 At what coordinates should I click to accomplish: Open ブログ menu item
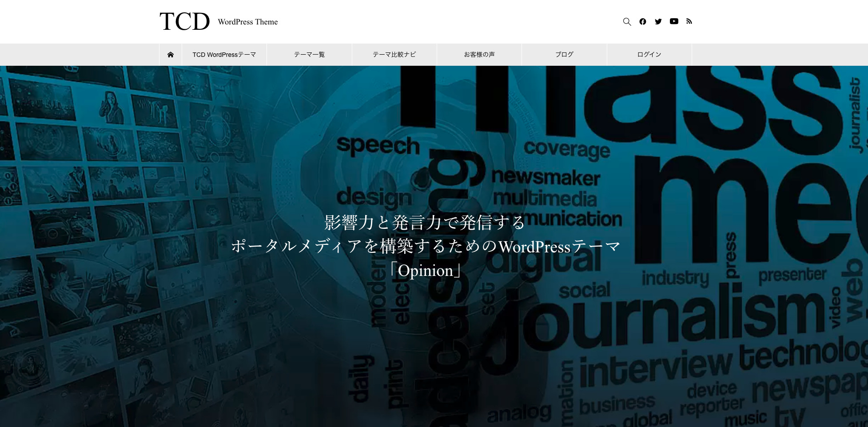click(x=564, y=55)
